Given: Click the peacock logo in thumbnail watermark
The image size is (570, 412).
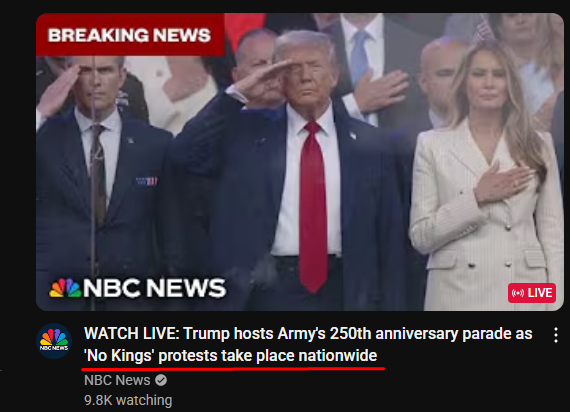Looking at the screenshot, I should [65, 288].
